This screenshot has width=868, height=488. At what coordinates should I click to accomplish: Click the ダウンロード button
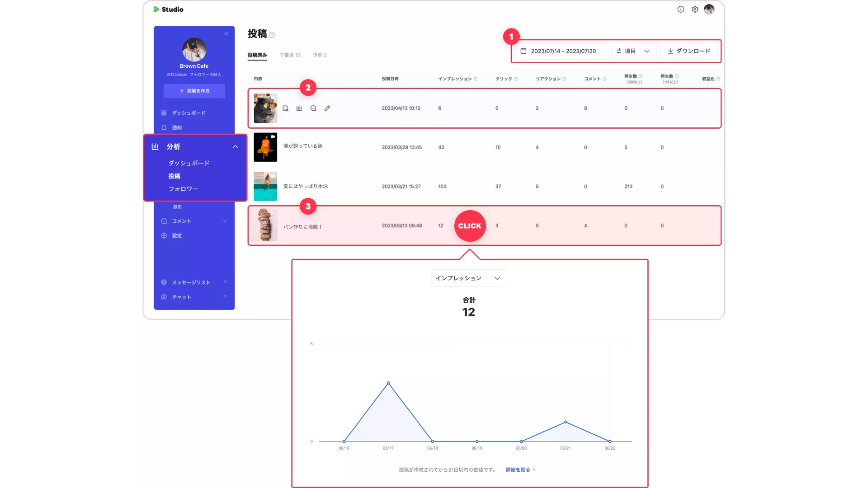click(689, 51)
